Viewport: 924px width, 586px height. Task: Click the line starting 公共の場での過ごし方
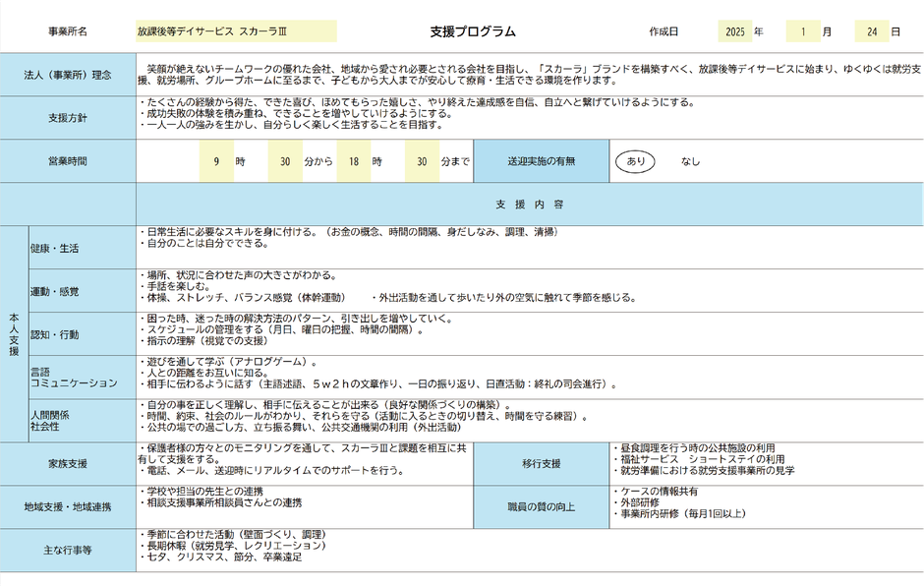click(x=301, y=427)
